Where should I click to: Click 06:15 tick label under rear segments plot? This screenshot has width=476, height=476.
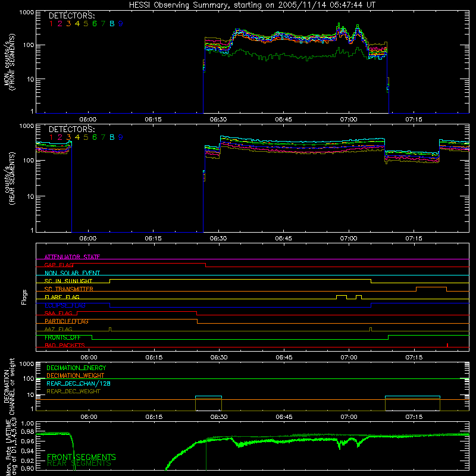pyautogui.click(x=153, y=239)
